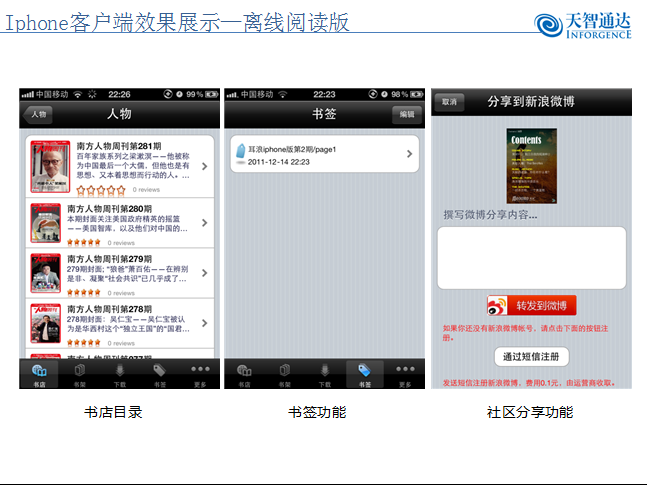Open the 书签 tag icon on the 人物 screen

pyautogui.click(x=159, y=370)
